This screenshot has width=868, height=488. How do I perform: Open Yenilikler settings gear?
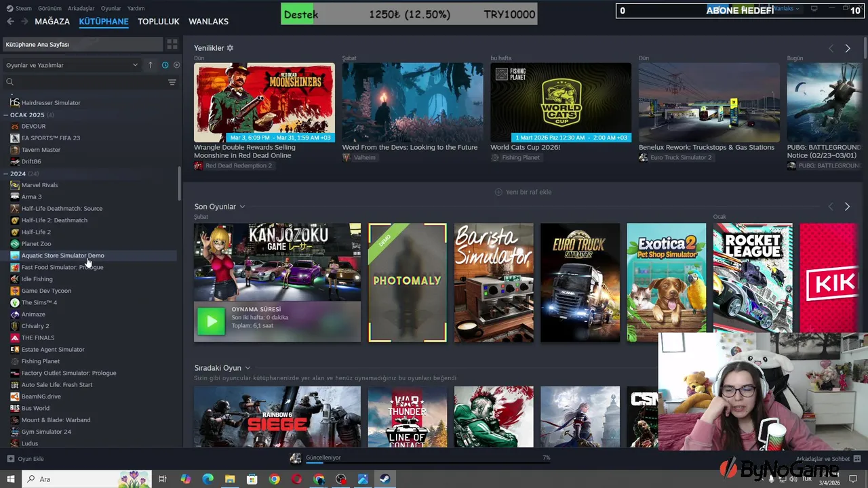(230, 48)
